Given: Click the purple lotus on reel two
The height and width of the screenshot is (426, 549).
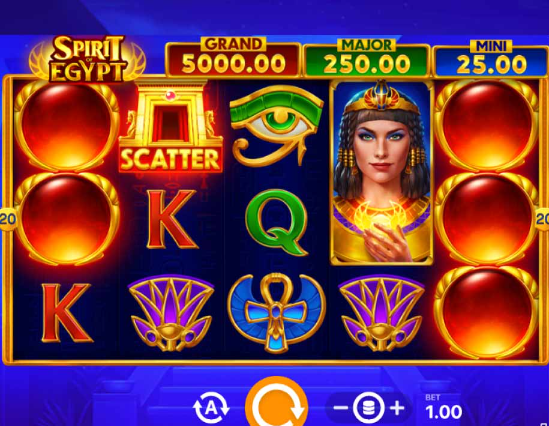Looking at the screenshot, I should tap(171, 313).
